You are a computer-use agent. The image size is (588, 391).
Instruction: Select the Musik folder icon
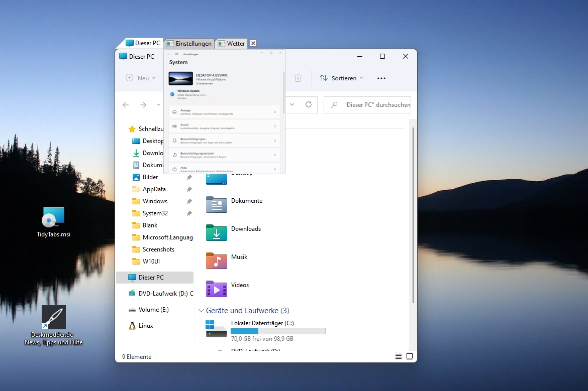(x=217, y=260)
